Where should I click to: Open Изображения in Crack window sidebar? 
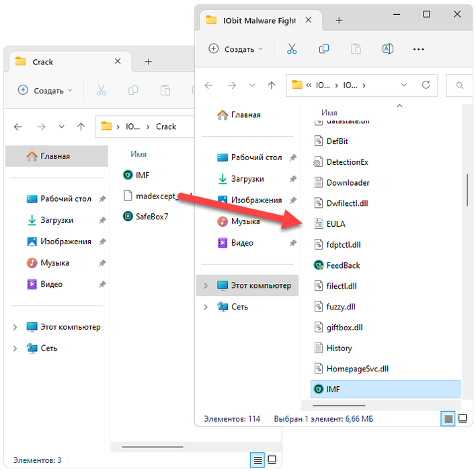(x=59, y=242)
